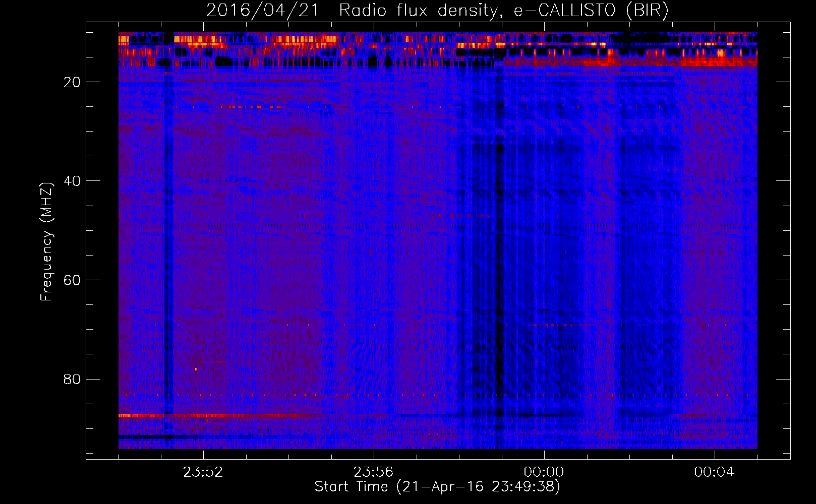The width and height of the screenshot is (816, 504).
Task: Click the 00:04 time tick label
Action: [714, 472]
